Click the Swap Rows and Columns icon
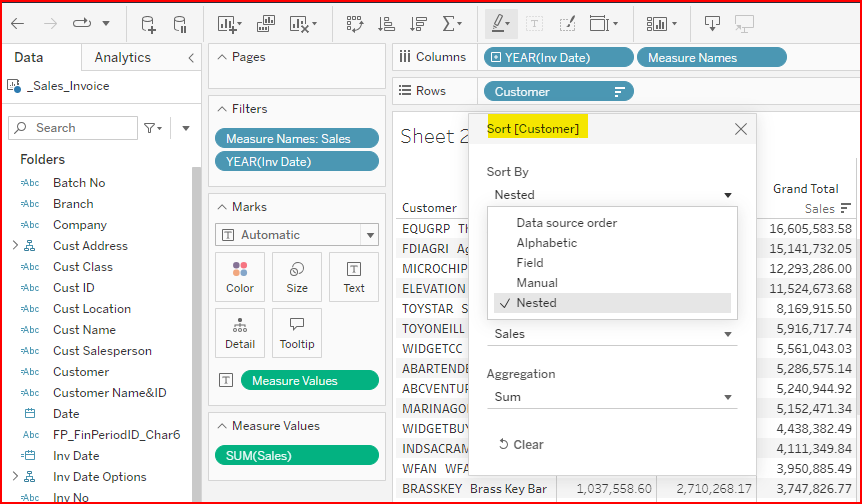This screenshot has width=862, height=504. 355,23
